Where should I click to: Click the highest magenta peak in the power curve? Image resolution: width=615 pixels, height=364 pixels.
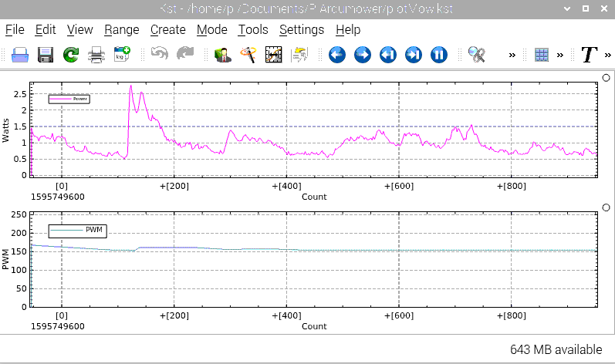click(130, 86)
